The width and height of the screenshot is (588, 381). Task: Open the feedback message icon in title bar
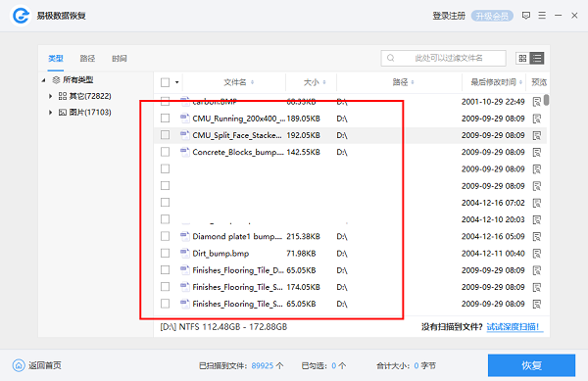coord(526,16)
